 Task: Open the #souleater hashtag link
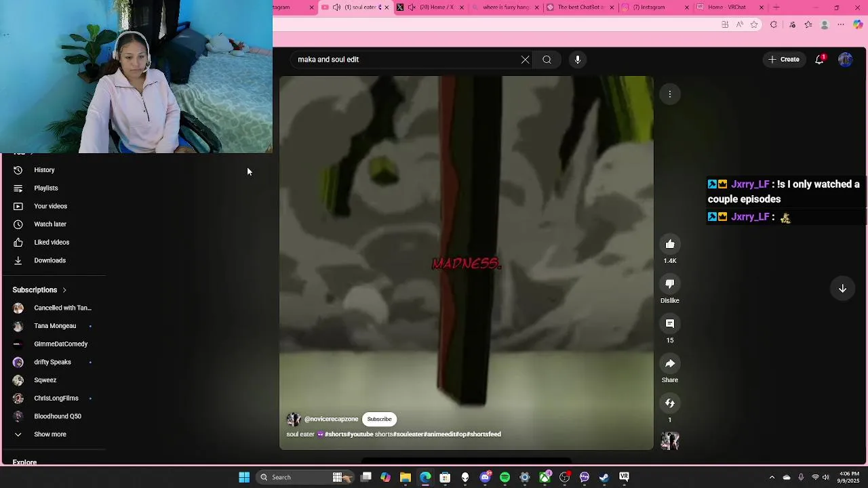408,434
